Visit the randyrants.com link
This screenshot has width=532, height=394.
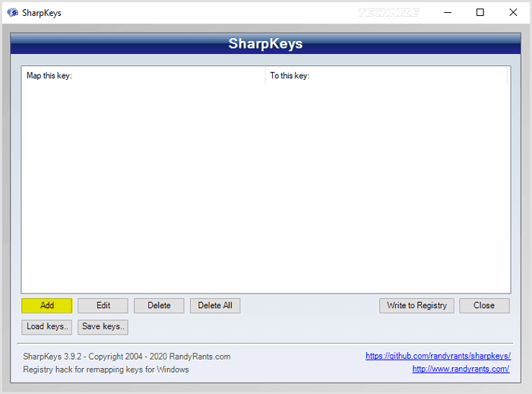coord(461,369)
